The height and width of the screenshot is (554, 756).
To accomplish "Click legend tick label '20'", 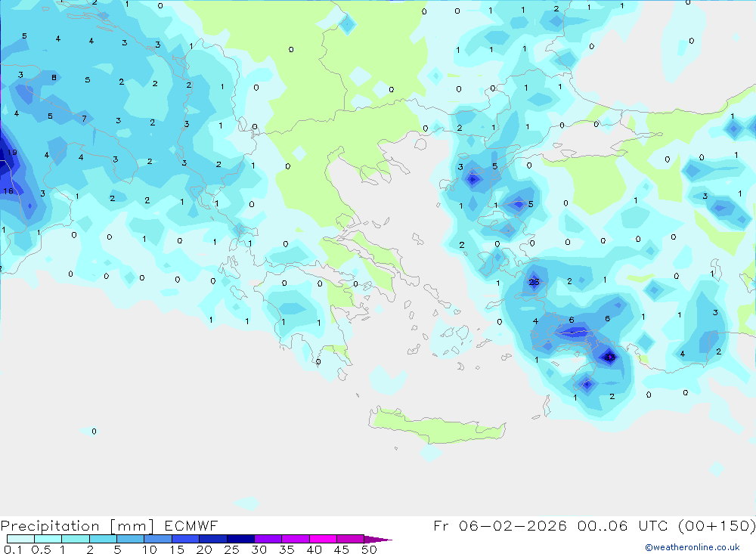I will point(204,549).
